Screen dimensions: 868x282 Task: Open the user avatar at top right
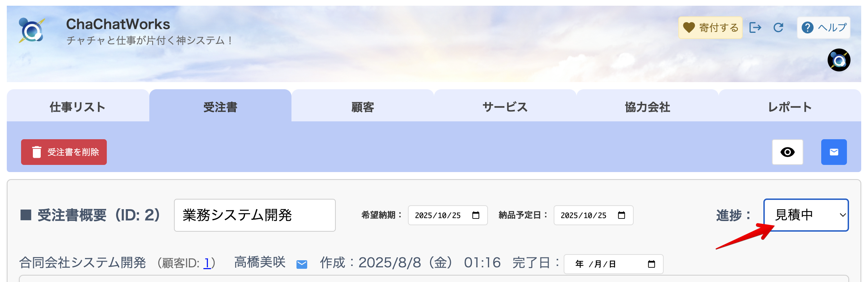839,60
